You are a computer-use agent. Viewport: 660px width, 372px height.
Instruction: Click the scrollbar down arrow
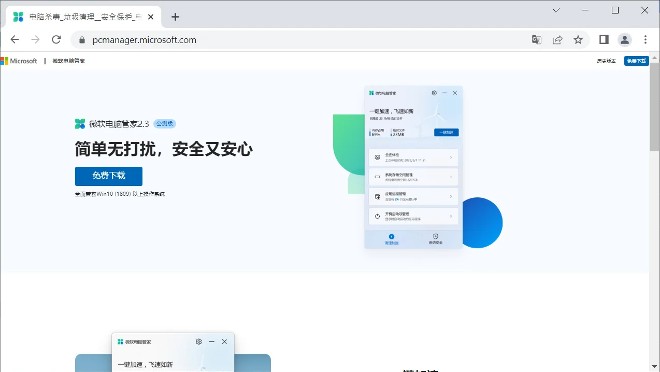pyautogui.click(x=655, y=367)
